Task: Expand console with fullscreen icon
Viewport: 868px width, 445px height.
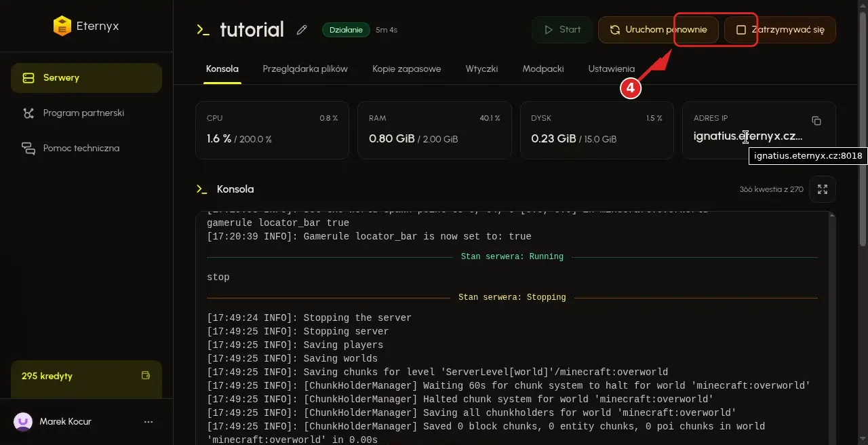Action: pos(823,189)
